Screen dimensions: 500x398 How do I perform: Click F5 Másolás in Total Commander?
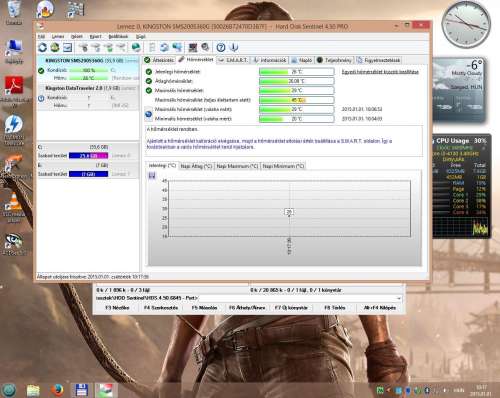pyautogui.click(x=204, y=308)
